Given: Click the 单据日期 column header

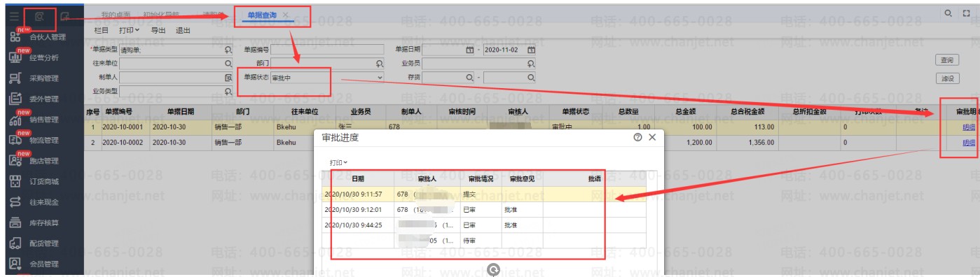Looking at the screenshot, I should [181, 112].
